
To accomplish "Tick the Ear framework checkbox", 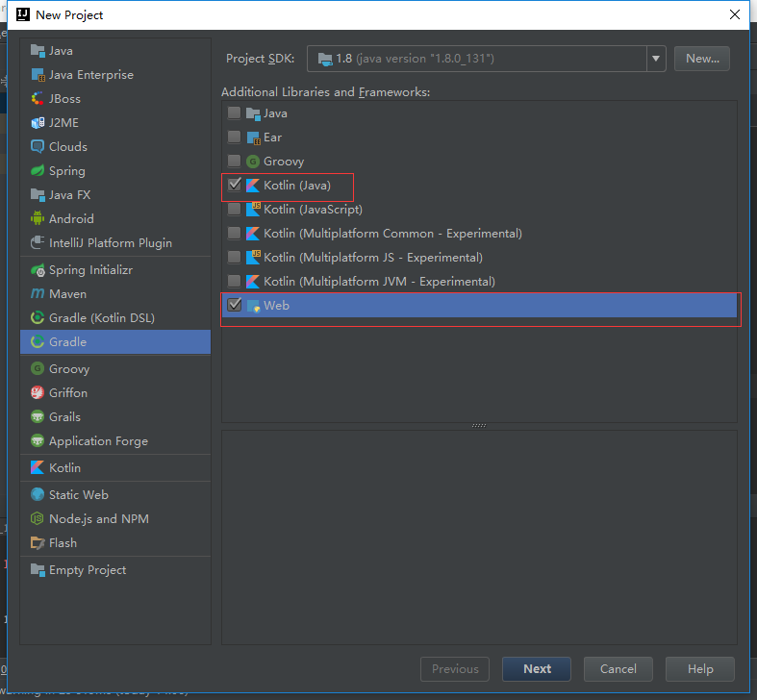I will (234, 137).
